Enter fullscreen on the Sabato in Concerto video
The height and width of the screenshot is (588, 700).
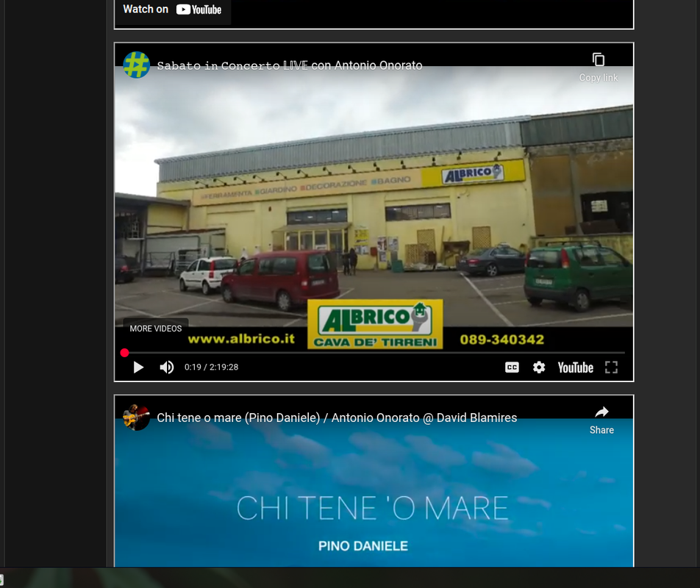611,367
